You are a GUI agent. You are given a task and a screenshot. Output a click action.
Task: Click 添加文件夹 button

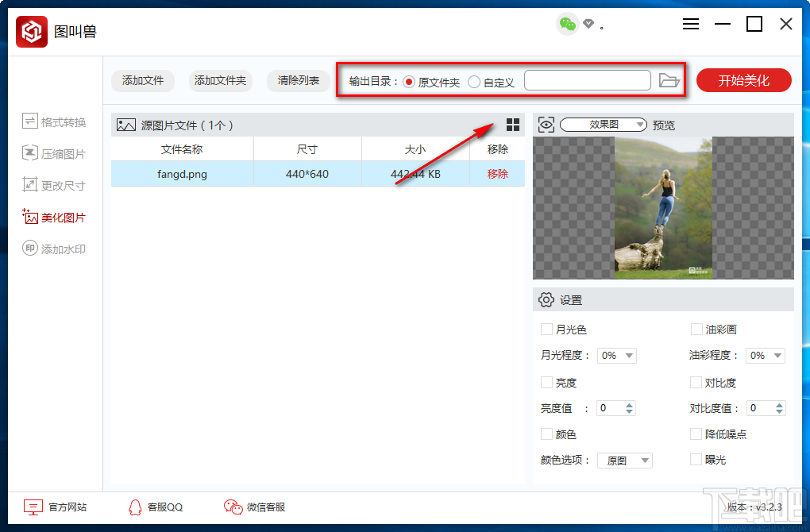(x=220, y=80)
